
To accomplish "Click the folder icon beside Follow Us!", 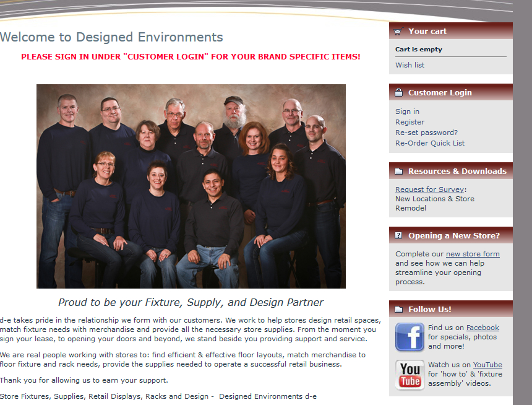I will point(398,310).
